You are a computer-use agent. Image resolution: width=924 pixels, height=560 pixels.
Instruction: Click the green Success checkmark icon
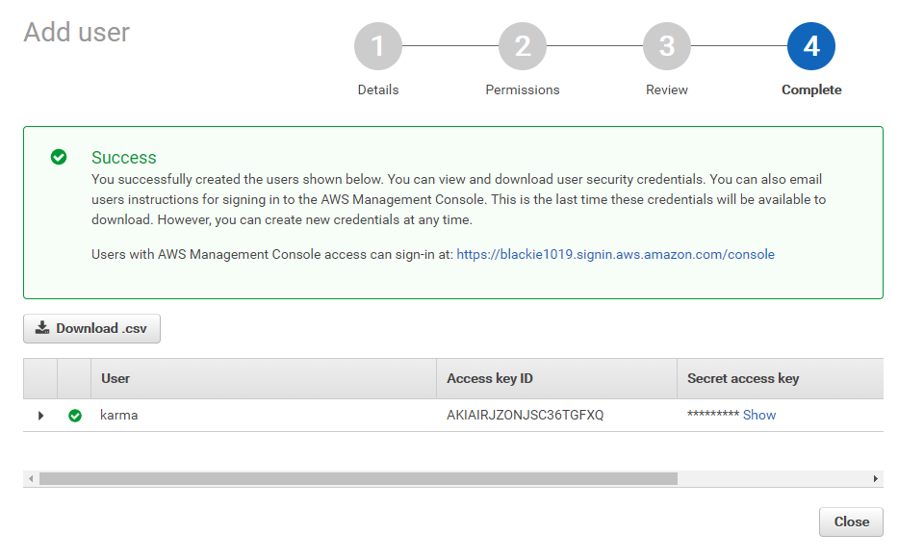click(x=59, y=157)
